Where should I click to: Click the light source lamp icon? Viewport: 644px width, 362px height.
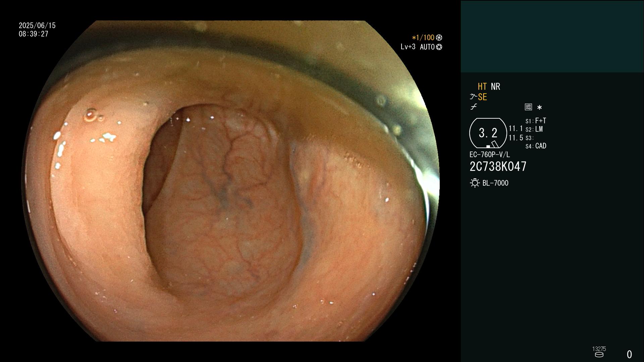point(475,183)
